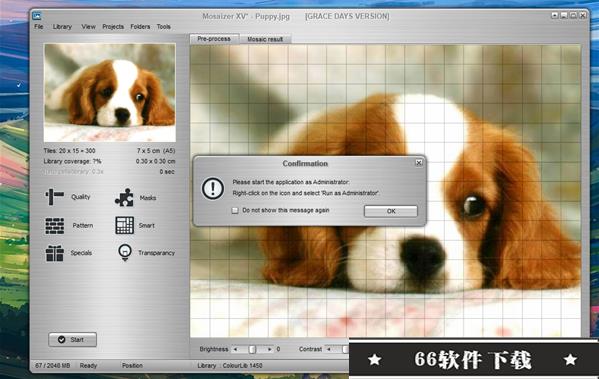Click the exclamation warning icon in dialog
599x379 pixels.
pyautogui.click(x=213, y=188)
